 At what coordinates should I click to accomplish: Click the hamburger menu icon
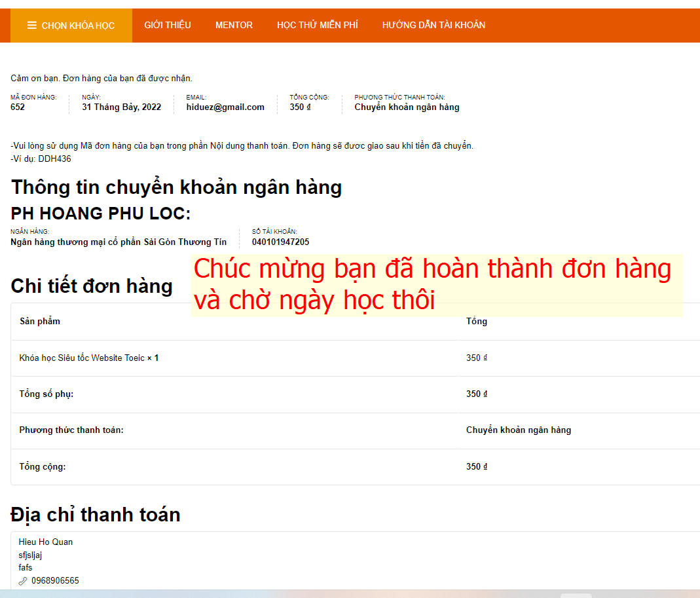point(31,26)
